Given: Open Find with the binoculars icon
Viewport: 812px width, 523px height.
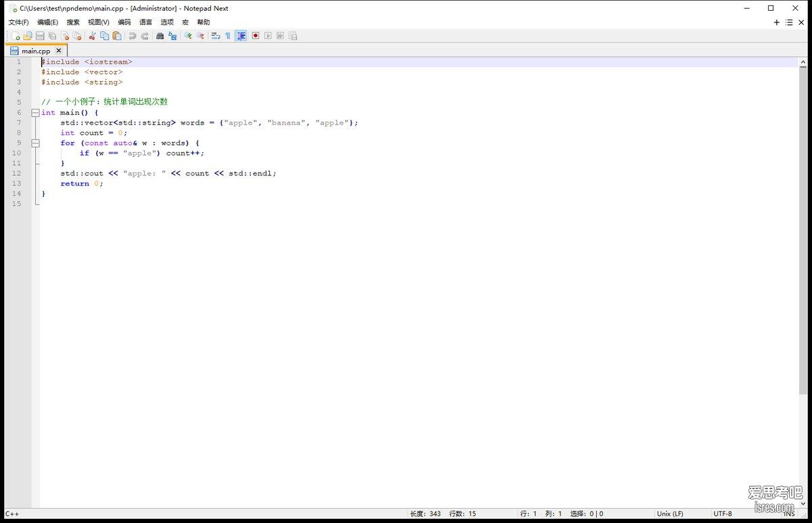Looking at the screenshot, I should (x=160, y=36).
